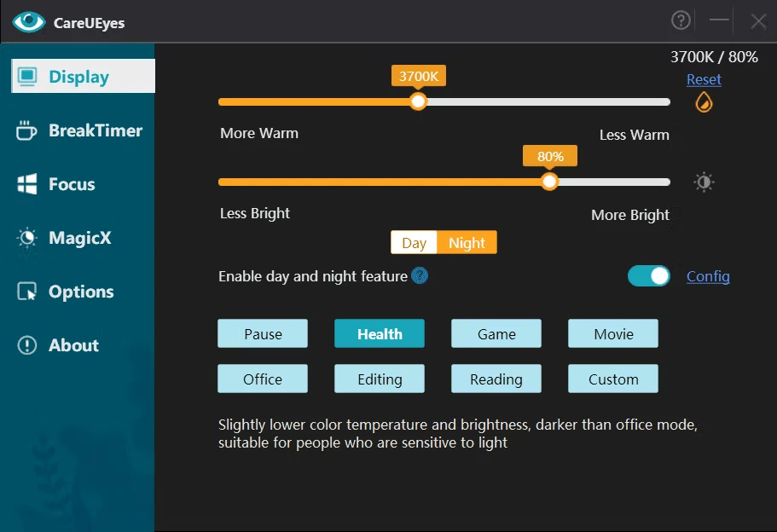The image size is (777, 532).
Task: Click the CareUEyes eye logo
Action: click(29, 22)
